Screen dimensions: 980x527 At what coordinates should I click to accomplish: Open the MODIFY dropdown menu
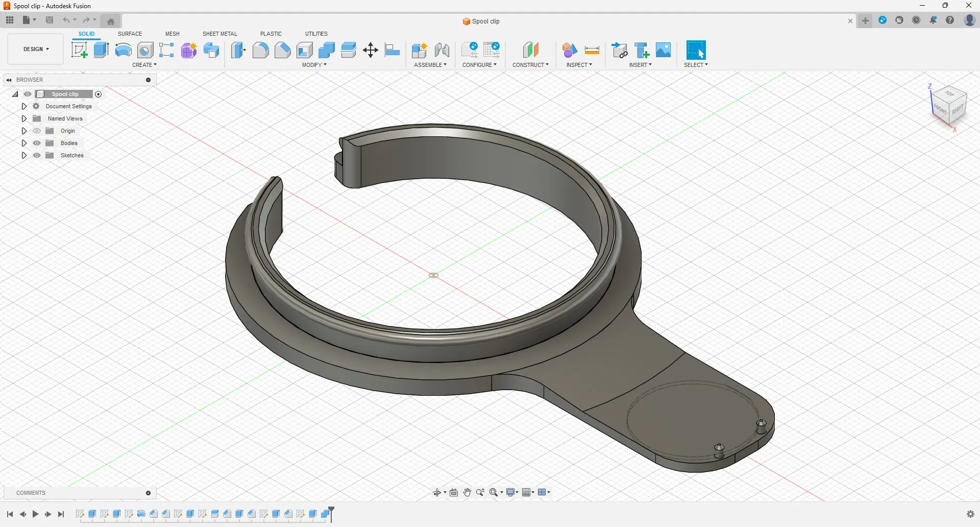[314, 65]
